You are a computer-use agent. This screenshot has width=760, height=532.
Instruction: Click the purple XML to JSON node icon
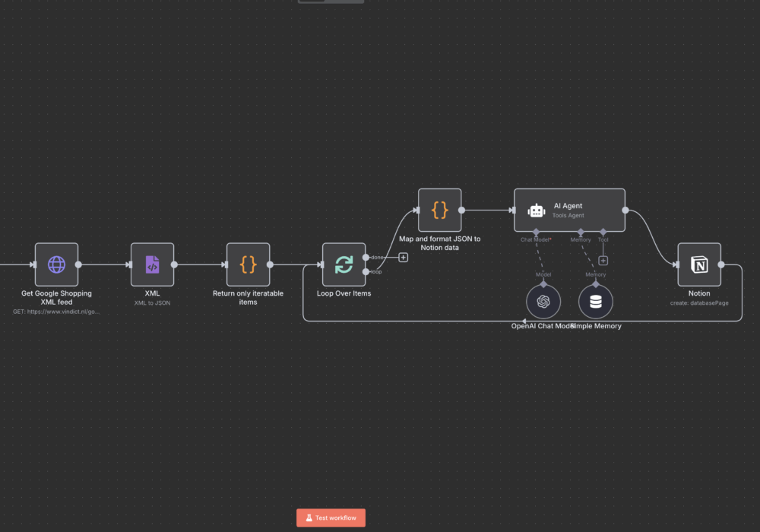click(152, 264)
